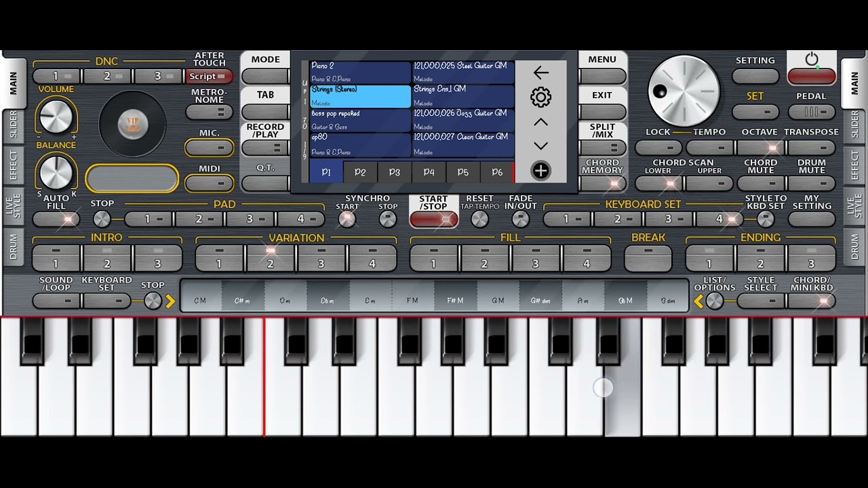Screen dimensions: 868x488
Task: Tap the FADE IN/OUT round button
Action: coord(520,219)
